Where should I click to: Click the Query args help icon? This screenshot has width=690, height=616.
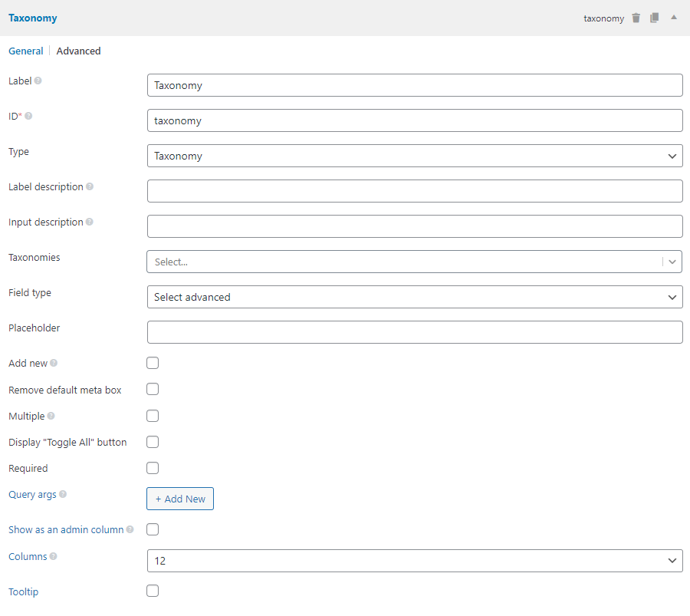click(63, 494)
